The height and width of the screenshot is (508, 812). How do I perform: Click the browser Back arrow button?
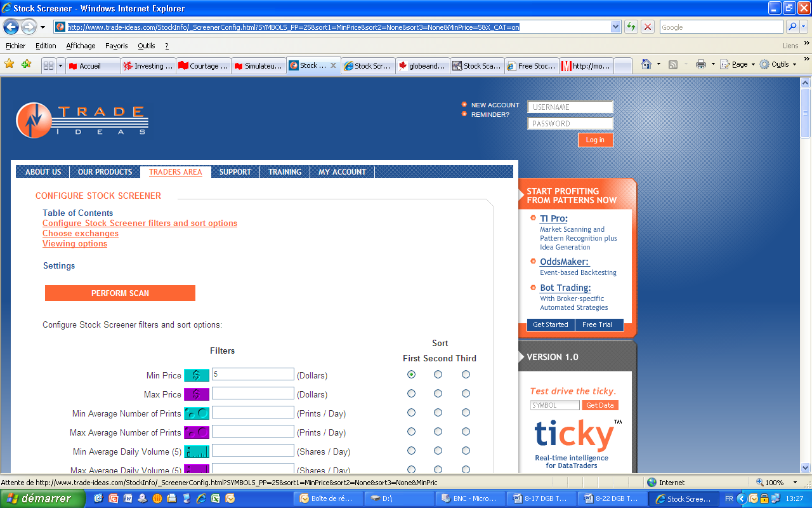coord(11,27)
